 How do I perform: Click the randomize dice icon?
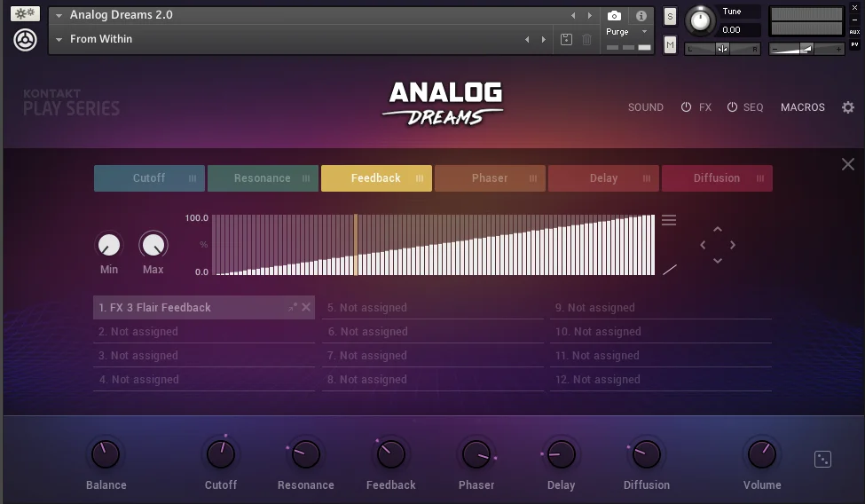(822, 460)
